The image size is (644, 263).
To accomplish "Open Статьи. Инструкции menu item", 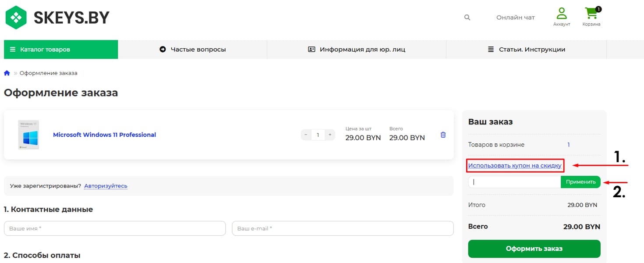I will point(526,50).
